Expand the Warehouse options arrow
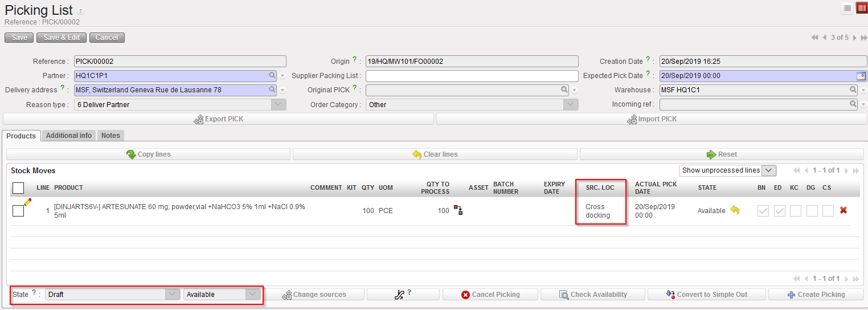The width and height of the screenshot is (868, 310). (x=863, y=90)
